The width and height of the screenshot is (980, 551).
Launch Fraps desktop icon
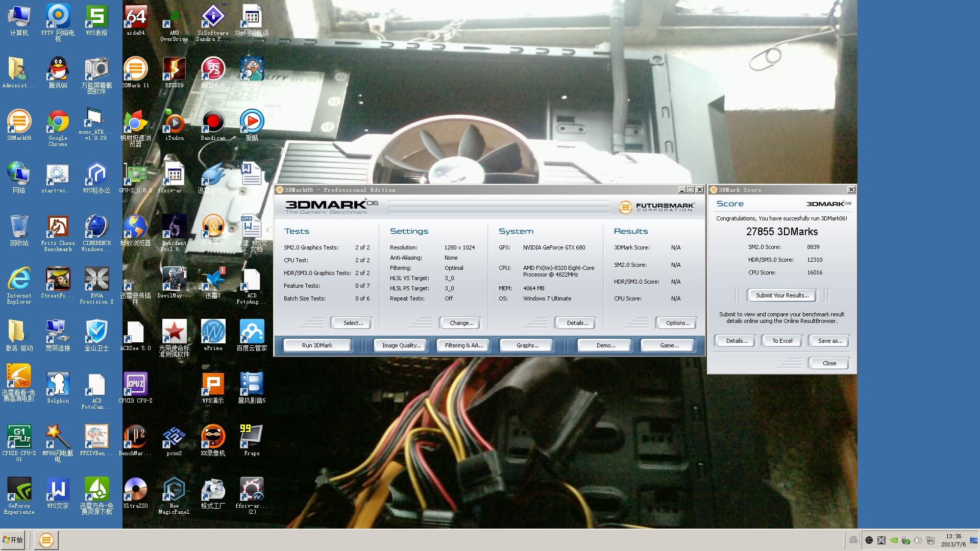252,440
